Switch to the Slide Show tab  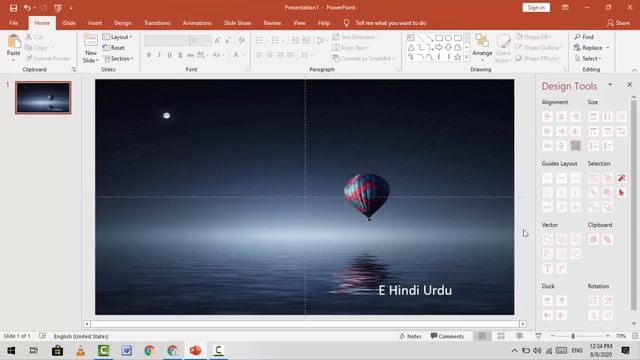237,23
